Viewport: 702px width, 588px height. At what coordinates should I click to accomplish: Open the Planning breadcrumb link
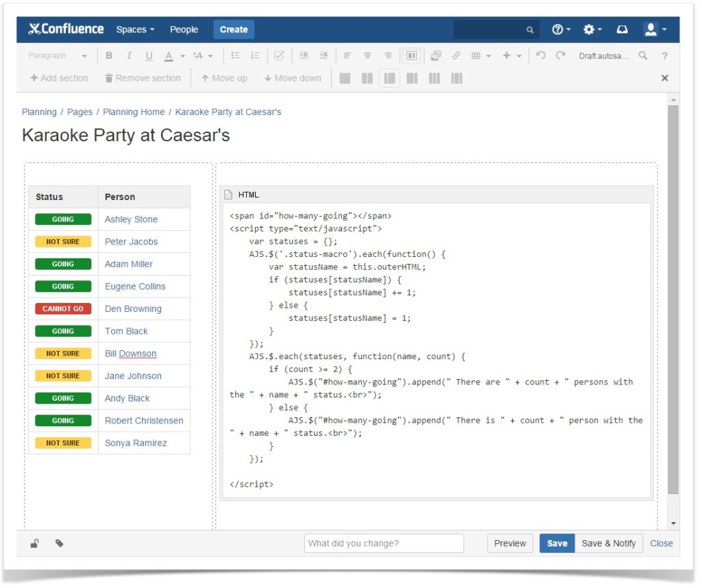tap(39, 112)
